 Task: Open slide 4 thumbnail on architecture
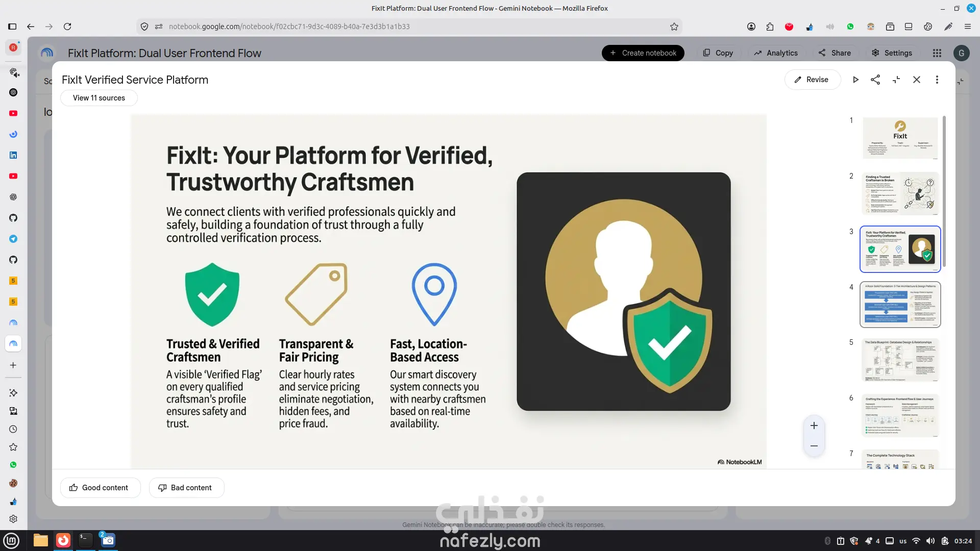[900, 305]
